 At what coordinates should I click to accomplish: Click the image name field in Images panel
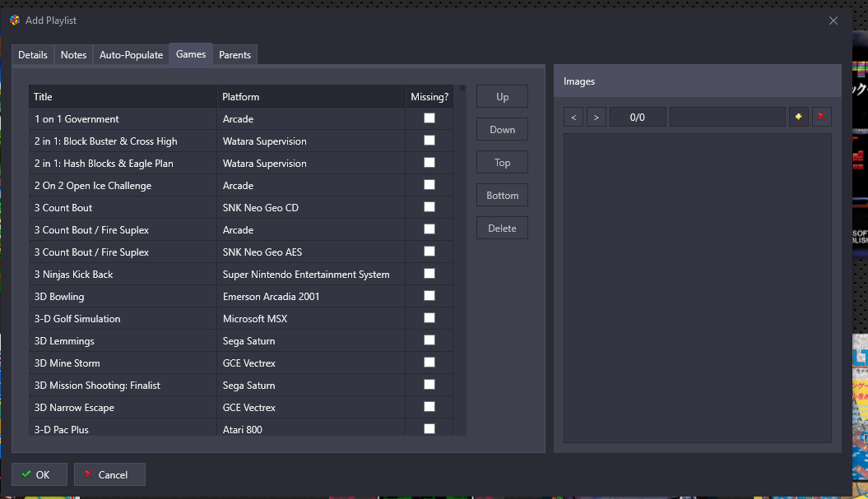(727, 118)
